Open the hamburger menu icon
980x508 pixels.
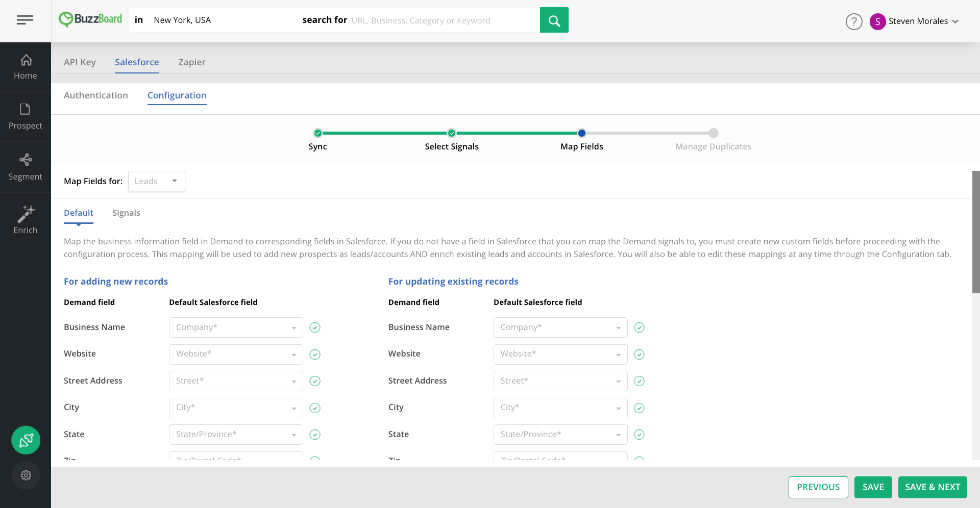25,20
